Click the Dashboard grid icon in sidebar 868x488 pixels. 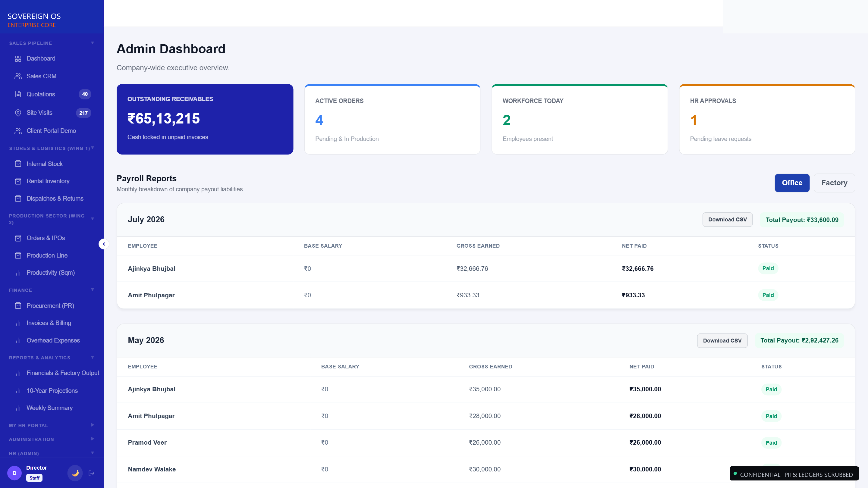pos(18,59)
